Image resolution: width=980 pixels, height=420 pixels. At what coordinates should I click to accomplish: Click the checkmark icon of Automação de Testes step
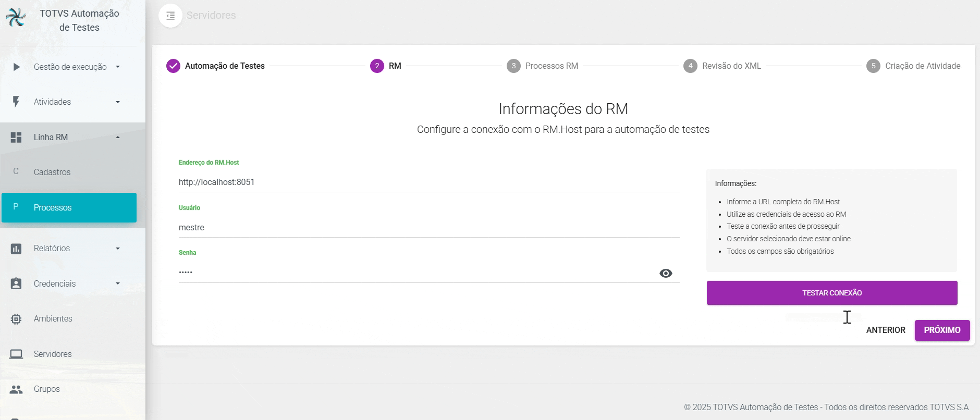(x=173, y=66)
